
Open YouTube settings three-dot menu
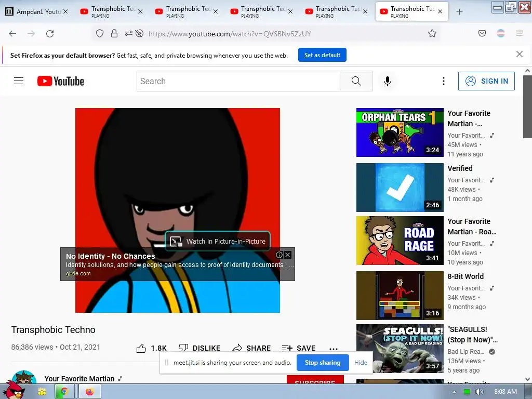(x=443, y=81)
